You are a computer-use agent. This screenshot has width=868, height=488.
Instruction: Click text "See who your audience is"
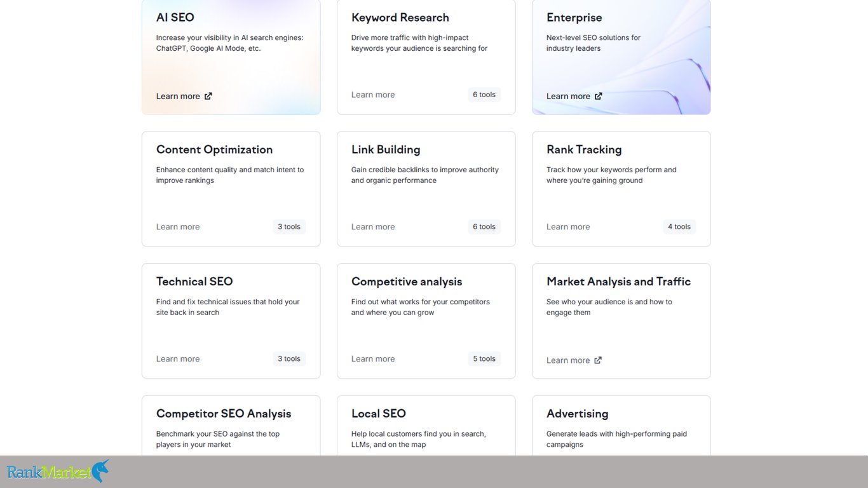coord(590,302)
